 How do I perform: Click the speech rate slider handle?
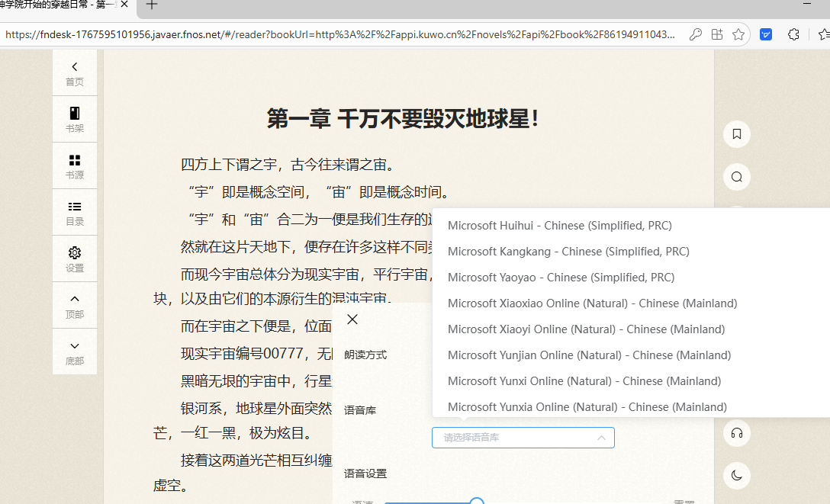(477, 501)
